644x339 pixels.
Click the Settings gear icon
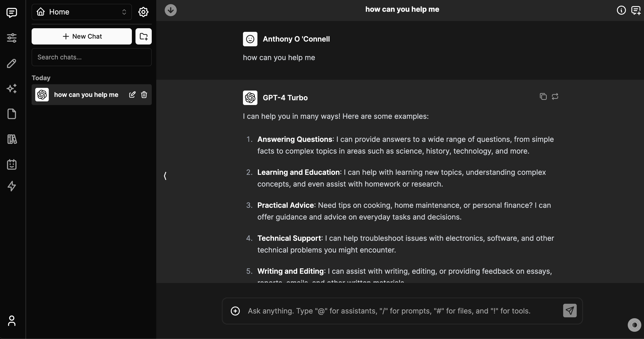click(144, 12)
